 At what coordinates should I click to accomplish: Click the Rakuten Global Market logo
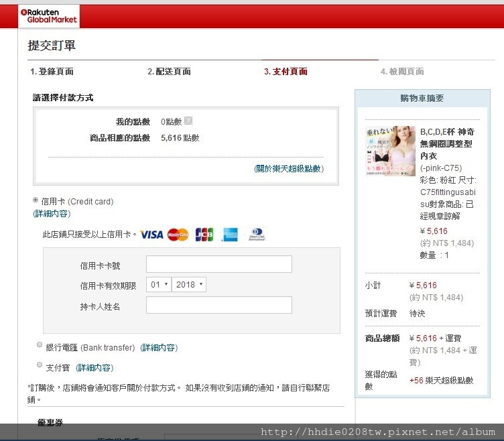(x=49, y=16)
